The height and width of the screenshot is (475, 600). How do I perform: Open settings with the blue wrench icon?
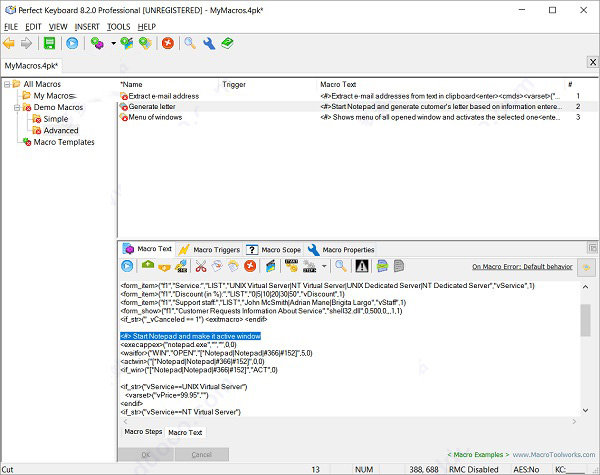click(x=209, y=44)
